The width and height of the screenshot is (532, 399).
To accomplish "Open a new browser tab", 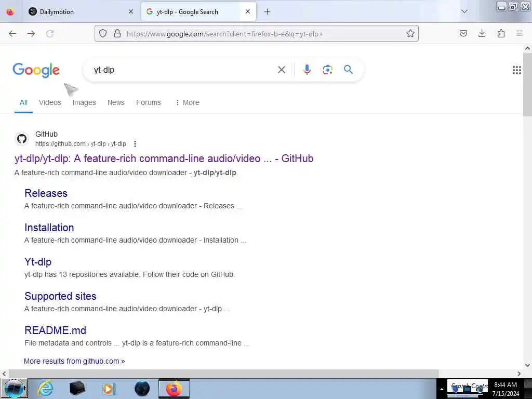I will 268,12.
